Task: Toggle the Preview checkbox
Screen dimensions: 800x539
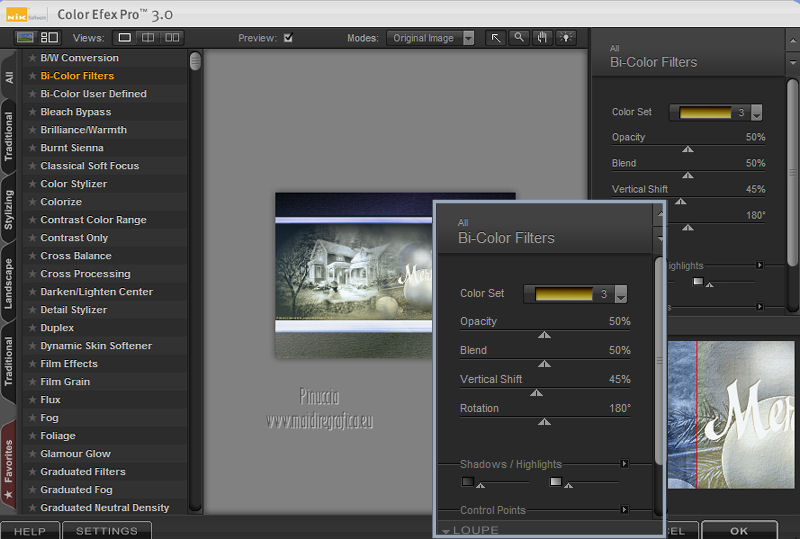Action: pos(288,38)
